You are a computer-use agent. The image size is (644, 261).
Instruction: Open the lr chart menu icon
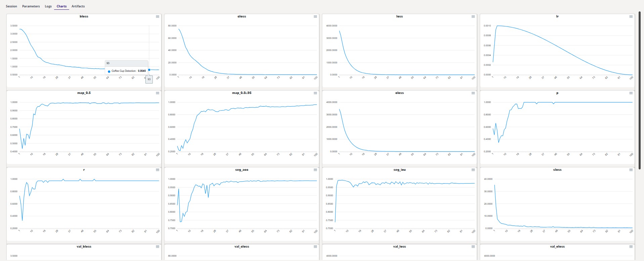tap(631, 16)
